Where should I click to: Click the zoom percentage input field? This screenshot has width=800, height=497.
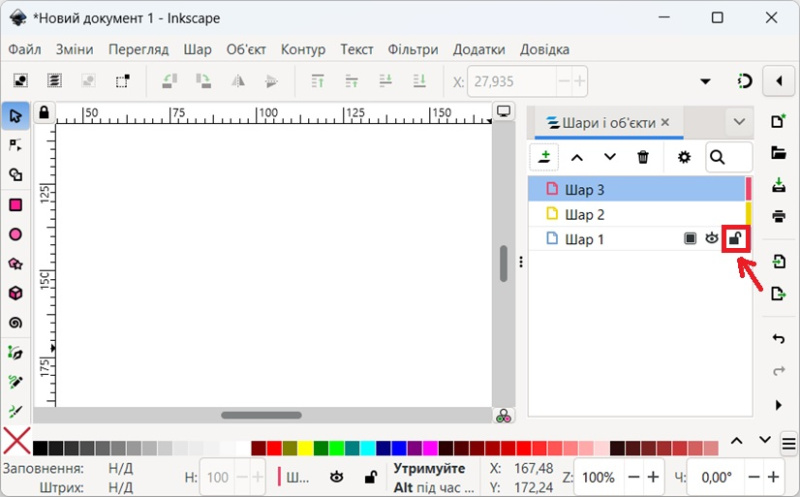(x=599, y=477)
